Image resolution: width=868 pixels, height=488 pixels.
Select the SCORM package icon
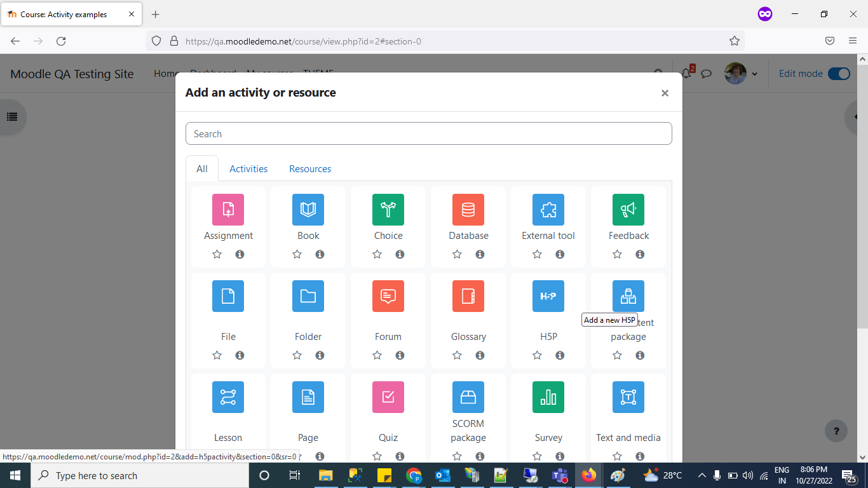coord(468,397)
